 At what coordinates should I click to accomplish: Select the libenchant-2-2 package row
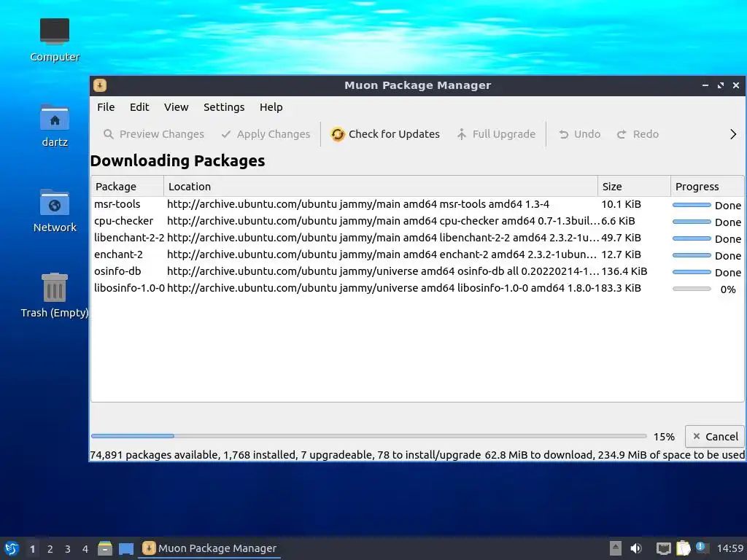(417, 238)
